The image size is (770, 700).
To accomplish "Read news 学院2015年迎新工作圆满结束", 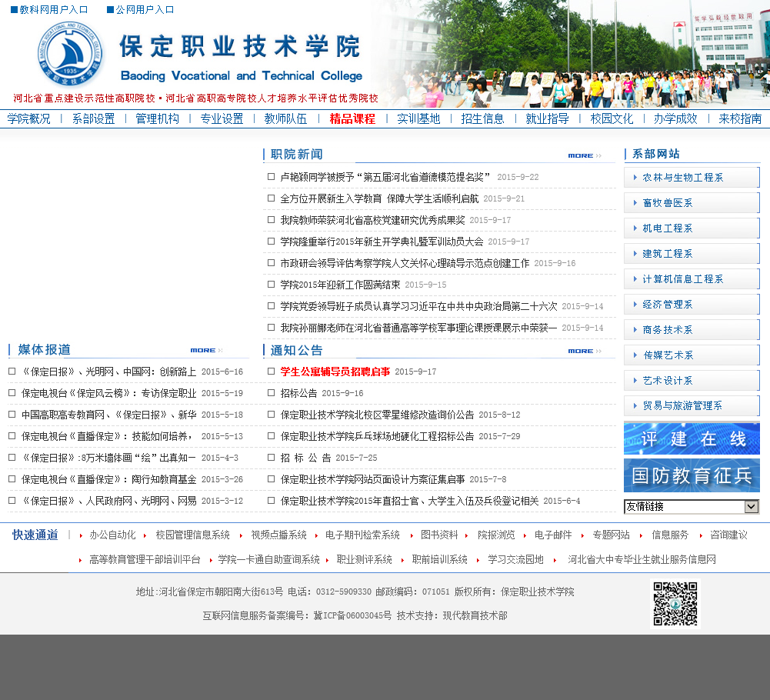I will coord(340,285).
